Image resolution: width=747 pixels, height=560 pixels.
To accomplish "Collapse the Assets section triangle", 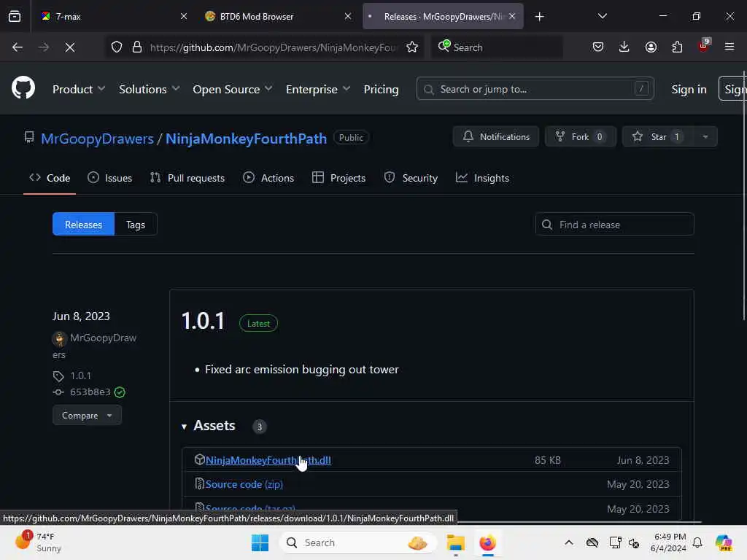I will (184, 427).
